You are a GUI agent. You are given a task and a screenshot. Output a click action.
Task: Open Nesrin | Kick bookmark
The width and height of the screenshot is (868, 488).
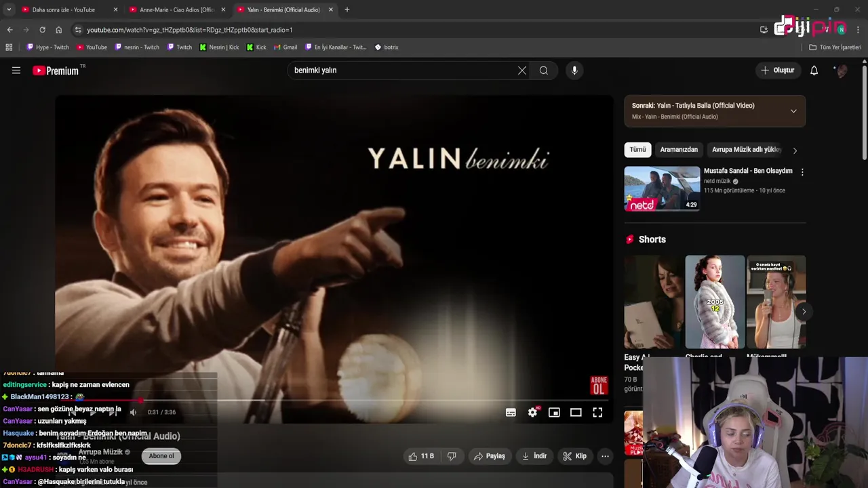tap(218, 47)
